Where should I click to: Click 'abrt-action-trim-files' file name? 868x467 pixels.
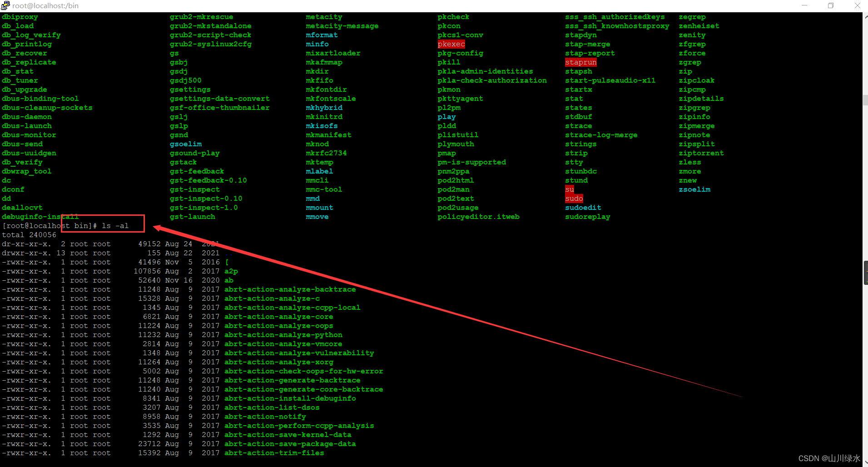(x=274, y=453)
